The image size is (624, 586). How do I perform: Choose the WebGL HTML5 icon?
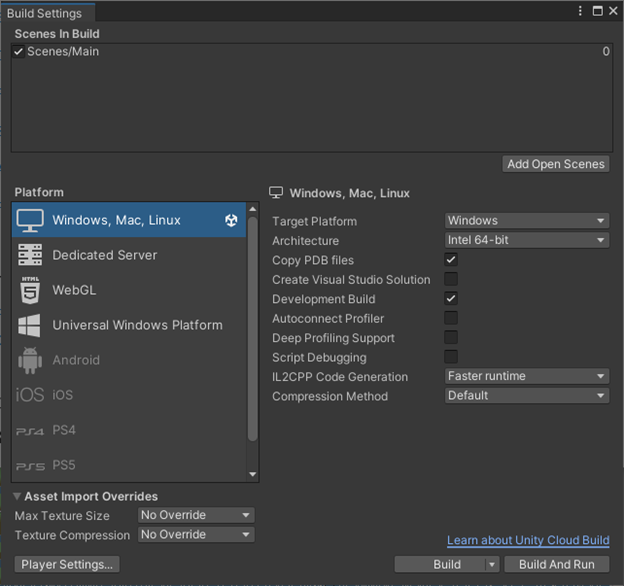(30, 290)
